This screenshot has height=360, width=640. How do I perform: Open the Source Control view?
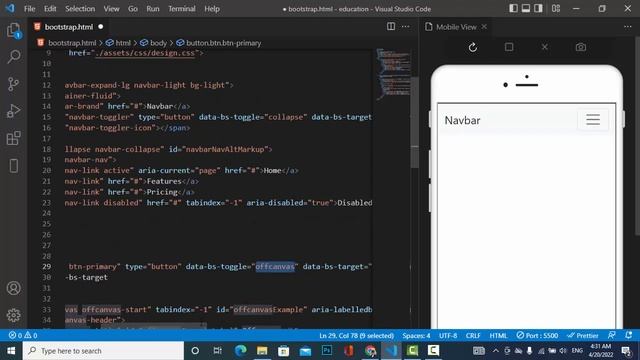coord(13,84)
